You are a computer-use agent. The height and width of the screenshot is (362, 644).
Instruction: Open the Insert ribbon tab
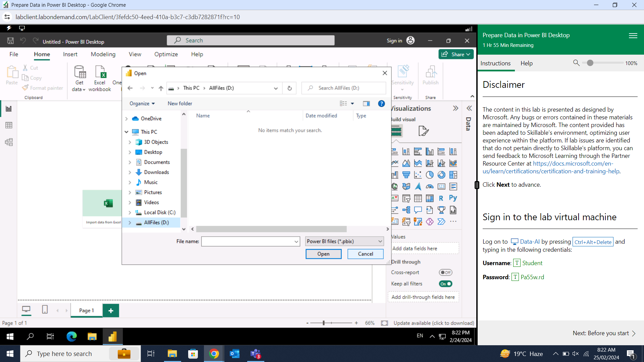pos(70,54)
